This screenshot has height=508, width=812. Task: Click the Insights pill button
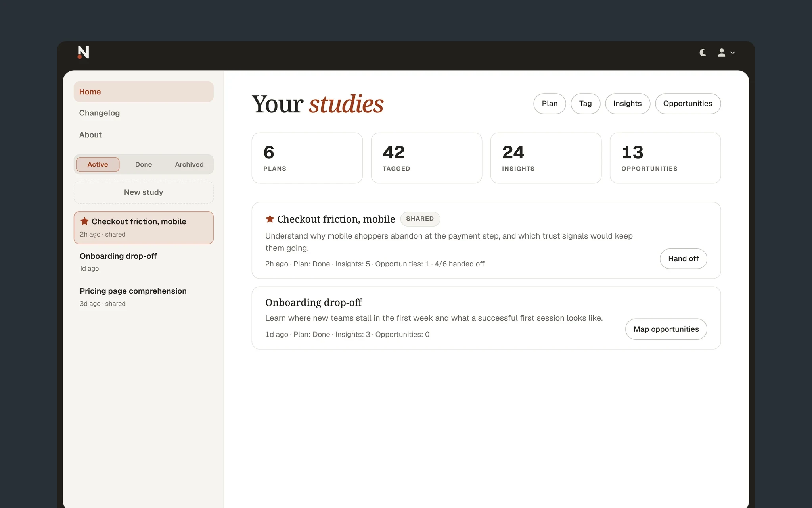627,104
